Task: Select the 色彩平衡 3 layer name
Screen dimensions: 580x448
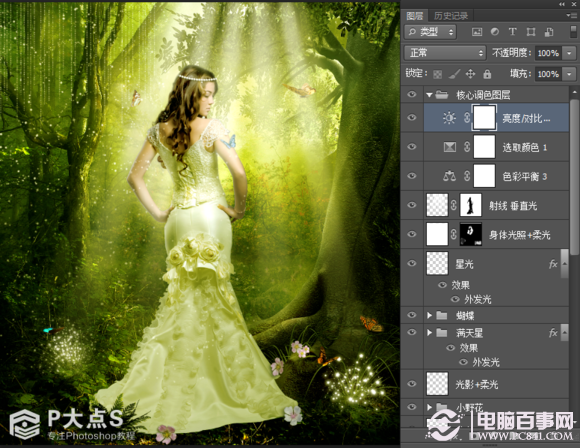Action: 525,176
